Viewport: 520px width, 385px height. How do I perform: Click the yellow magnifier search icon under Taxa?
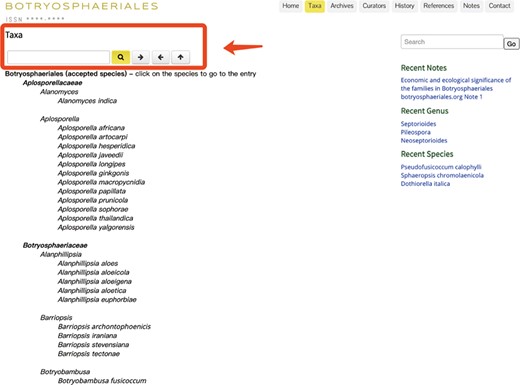tap(121, 57)
